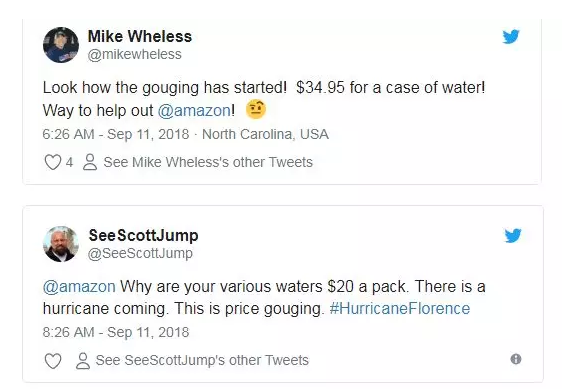Viewport: 562px width, 389px height.
Task: Open the #HurricaneFlorence hashtag
Action: (400, 309)
